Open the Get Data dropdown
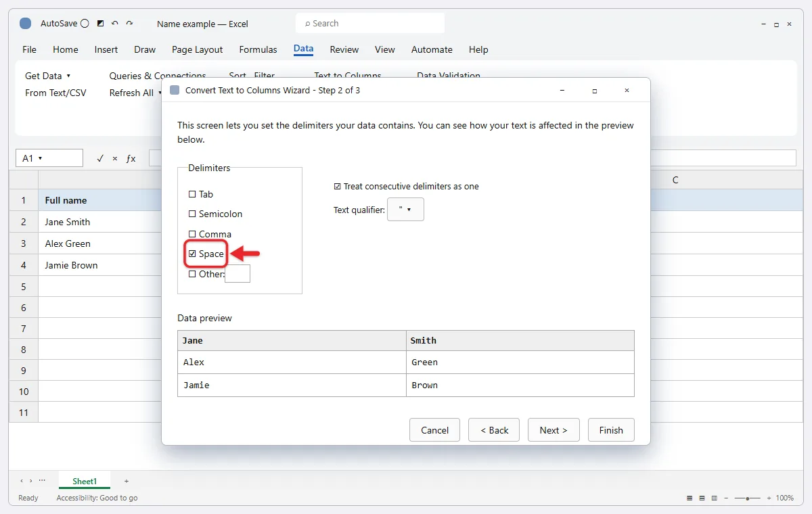Viewport: 812px width, 514px height. pyautogui.click(x=47, y=76)
